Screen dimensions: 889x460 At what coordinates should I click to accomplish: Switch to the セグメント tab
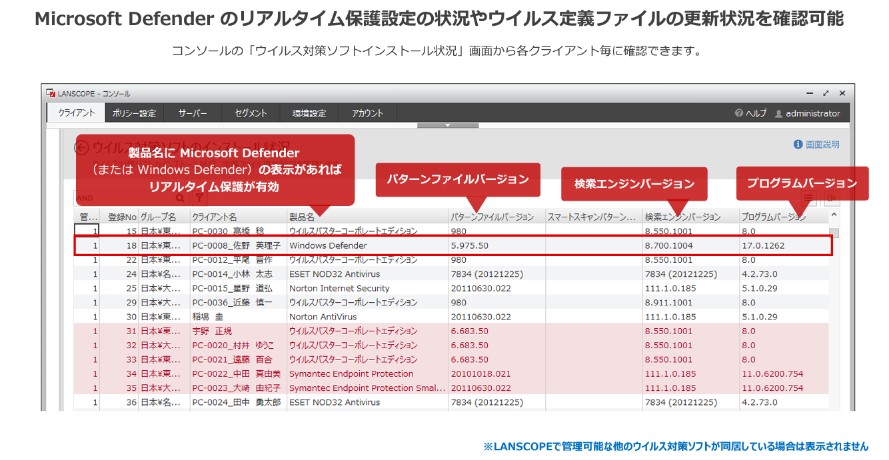pyautogui.click(x=251, y=113)
